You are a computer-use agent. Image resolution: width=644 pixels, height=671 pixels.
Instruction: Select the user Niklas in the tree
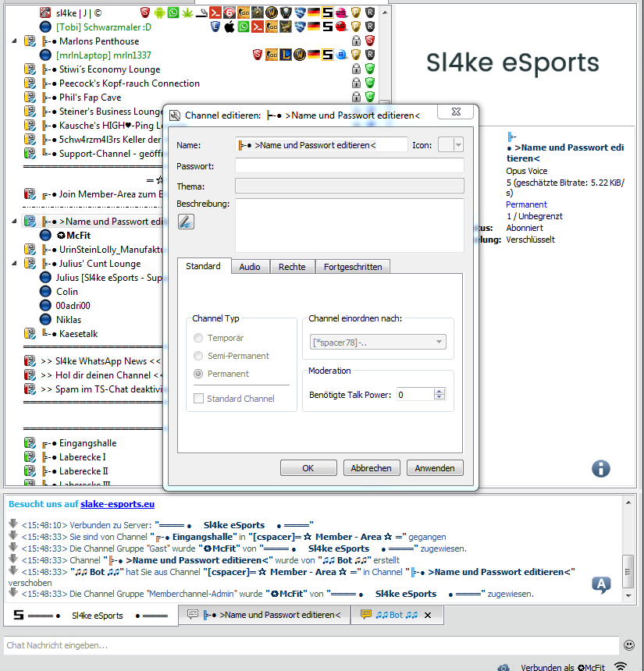pos(69,320)
